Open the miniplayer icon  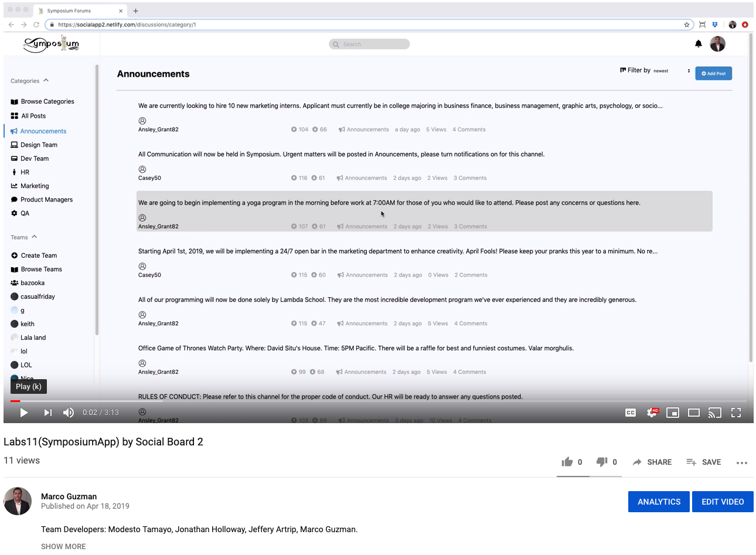point(673,413)
